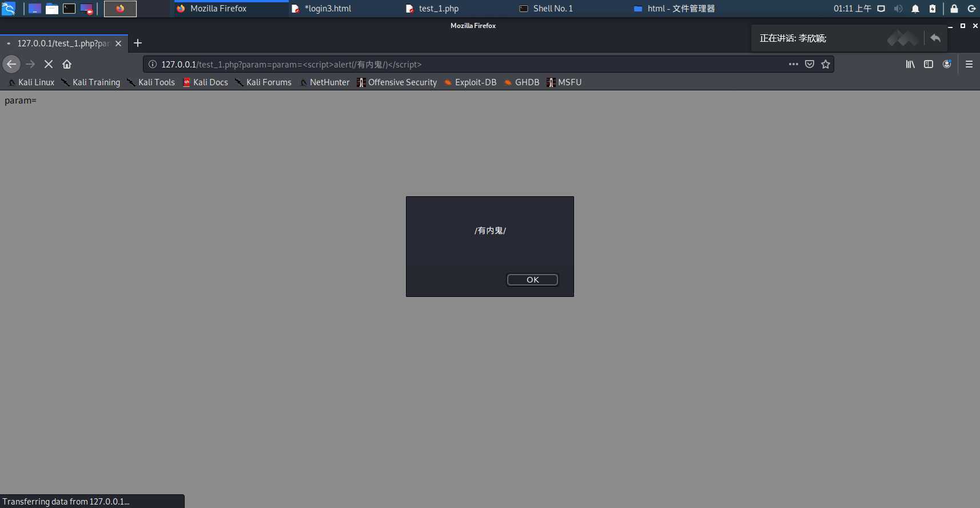This screenshot has height=508, width=980.
Task: Open NetHunter bookmark
Action: [x=325, y=82]
